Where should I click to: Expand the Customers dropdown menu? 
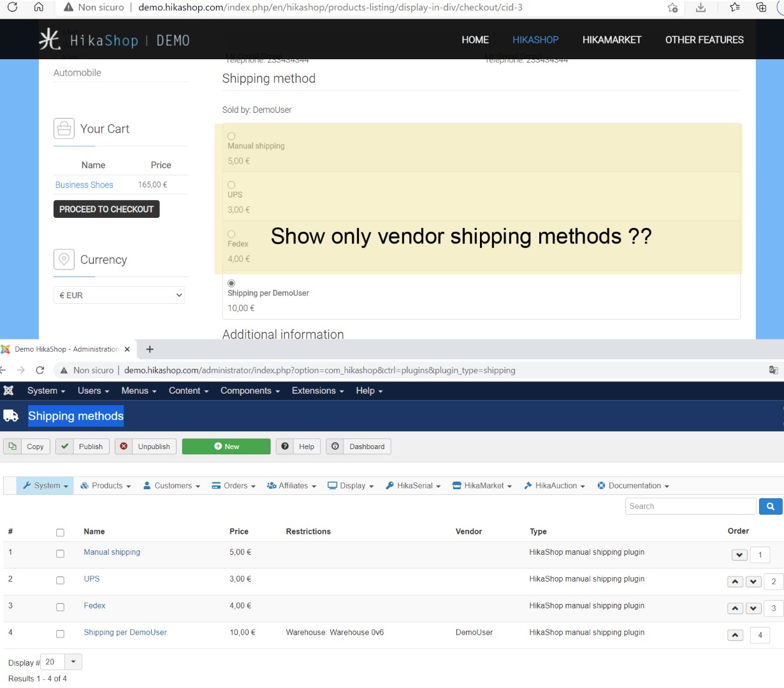point(172,485)
